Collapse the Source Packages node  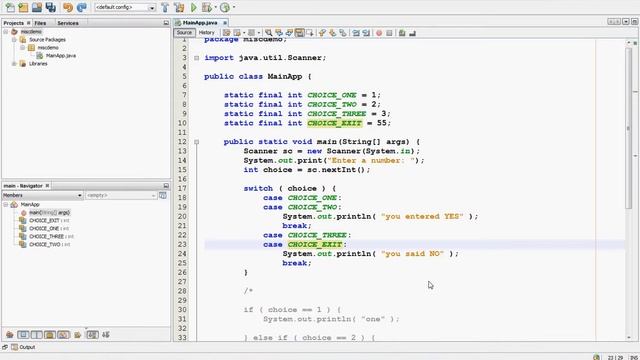click(14, 40)
